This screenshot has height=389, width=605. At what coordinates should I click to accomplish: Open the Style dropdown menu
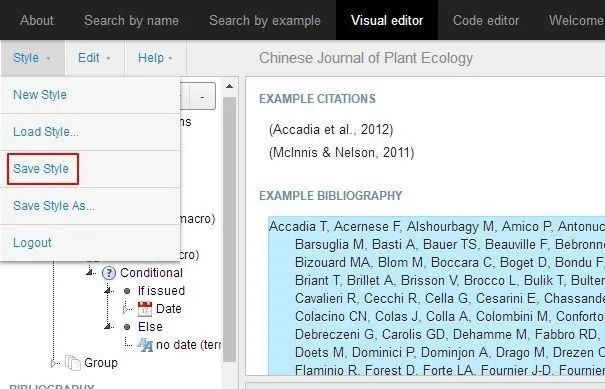tap(32, 58)
